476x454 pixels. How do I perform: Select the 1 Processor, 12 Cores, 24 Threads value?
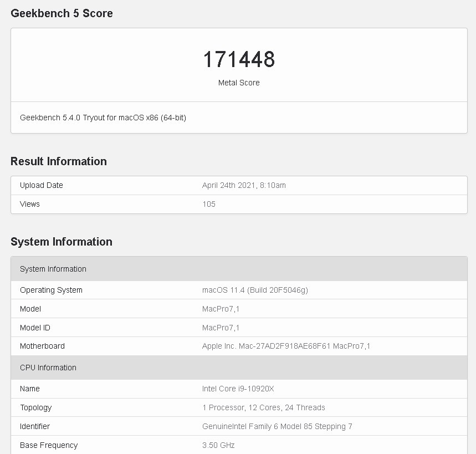click(x=264, y=407)
